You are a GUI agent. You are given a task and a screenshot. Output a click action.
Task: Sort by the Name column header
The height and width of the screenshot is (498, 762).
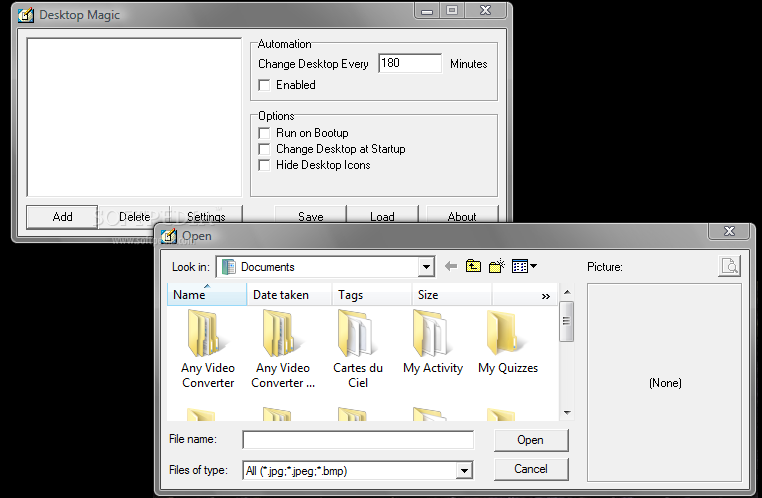point(207,294)
